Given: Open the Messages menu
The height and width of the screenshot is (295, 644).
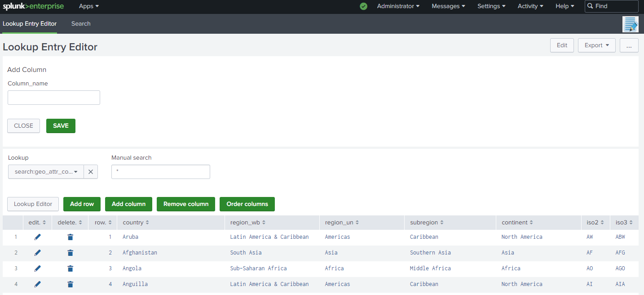Looking at the screenshot, I should coord(448,6).
